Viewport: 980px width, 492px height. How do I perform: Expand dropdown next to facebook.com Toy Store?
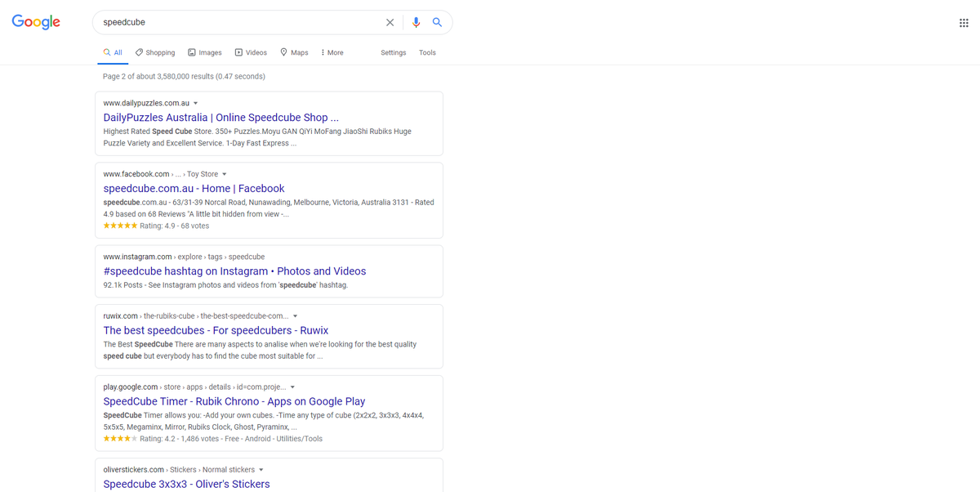(x=225, y=174)
